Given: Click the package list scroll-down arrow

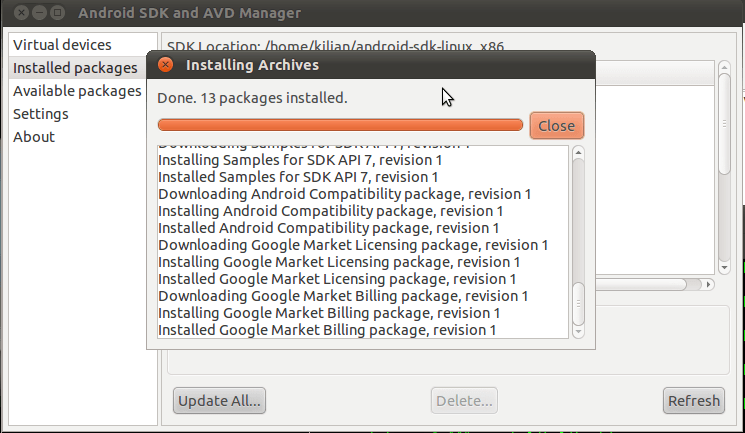Looking at the screenshot, I should [x=724, y=268].
